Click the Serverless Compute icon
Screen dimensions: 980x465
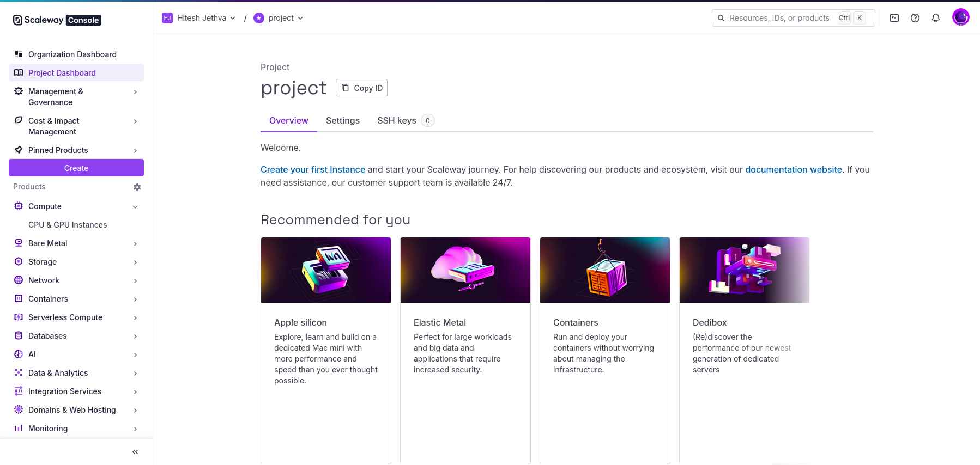click(19, 317)
